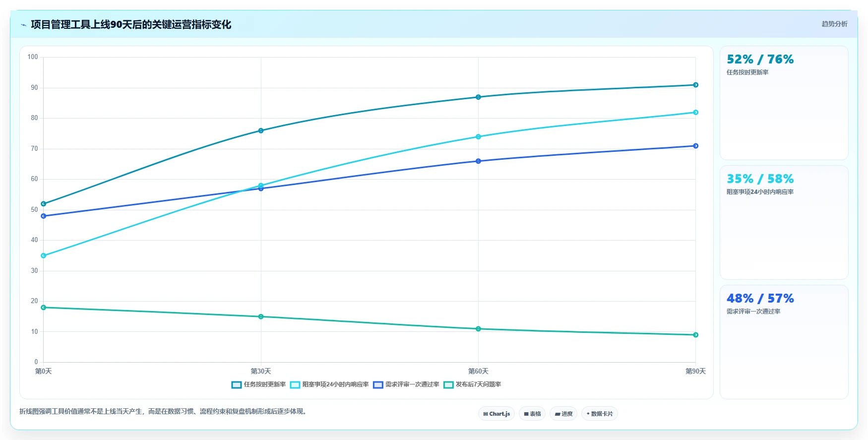Click the 52% / 76% card value
The width and height of the screenshot is (868, 440).
coord(760,60)
